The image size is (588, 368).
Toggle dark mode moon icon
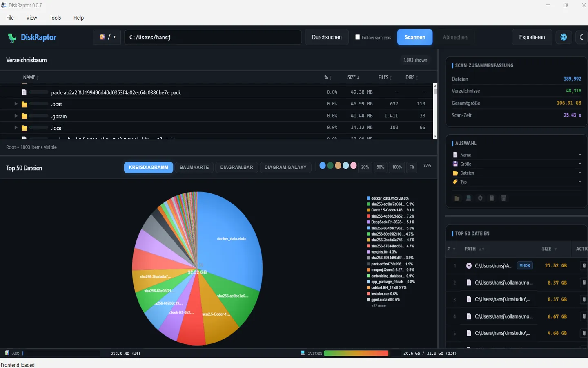581,37
